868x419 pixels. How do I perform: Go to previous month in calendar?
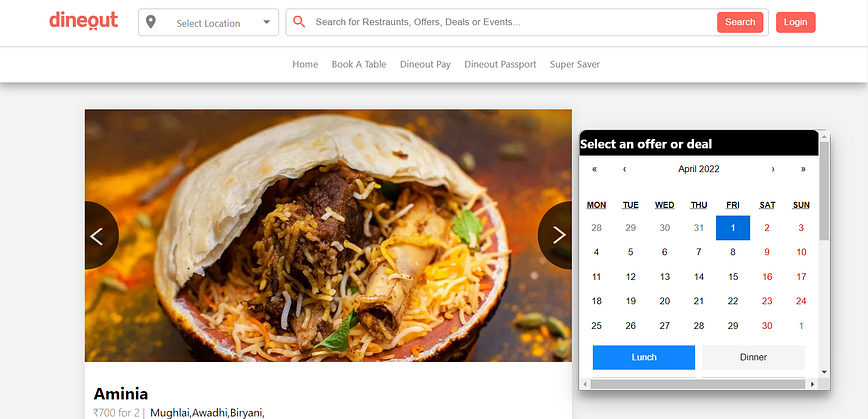[624, 169]
